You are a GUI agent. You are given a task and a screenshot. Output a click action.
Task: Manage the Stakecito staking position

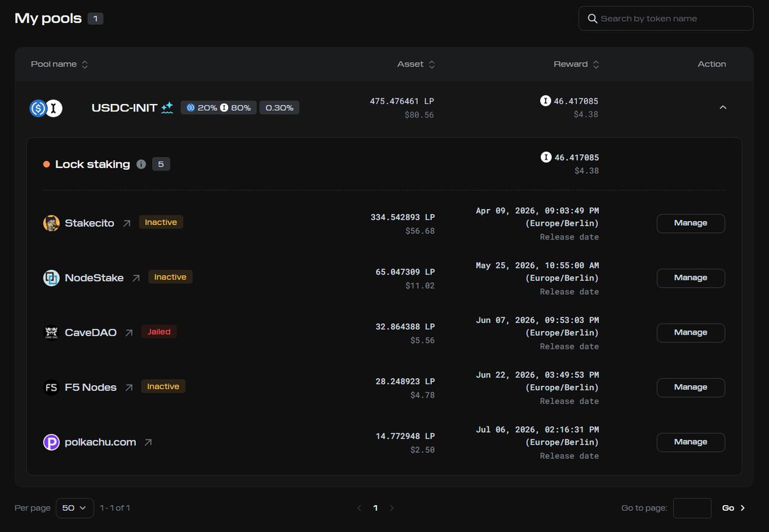click(x=690, y=223)
